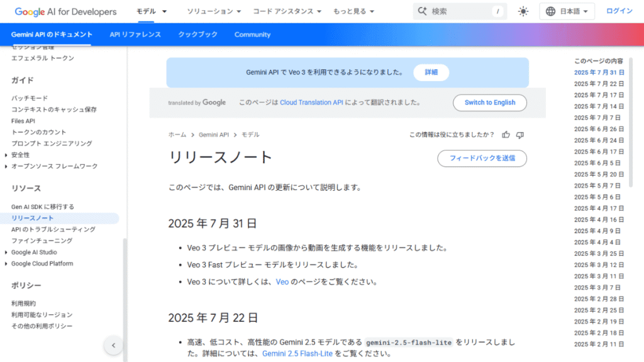Viewport: 644px width, 362px height.
Task: Expand the 安全性 sidebar section
Action: (6, 155)
